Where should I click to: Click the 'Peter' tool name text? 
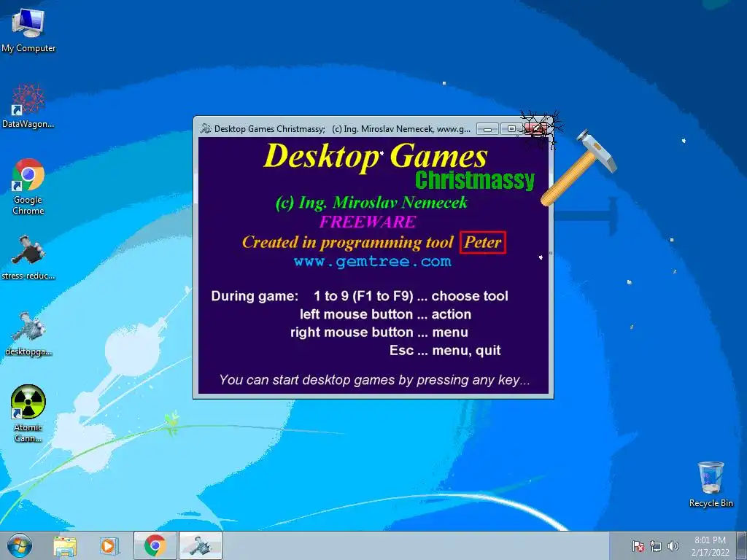(483, 242)
